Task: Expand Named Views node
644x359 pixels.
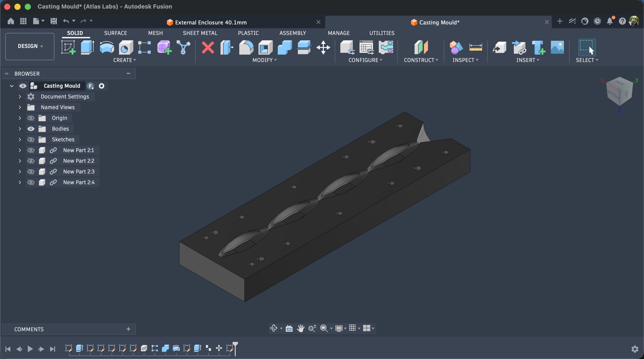Action: pyautogui.click(x=20, y=107)
